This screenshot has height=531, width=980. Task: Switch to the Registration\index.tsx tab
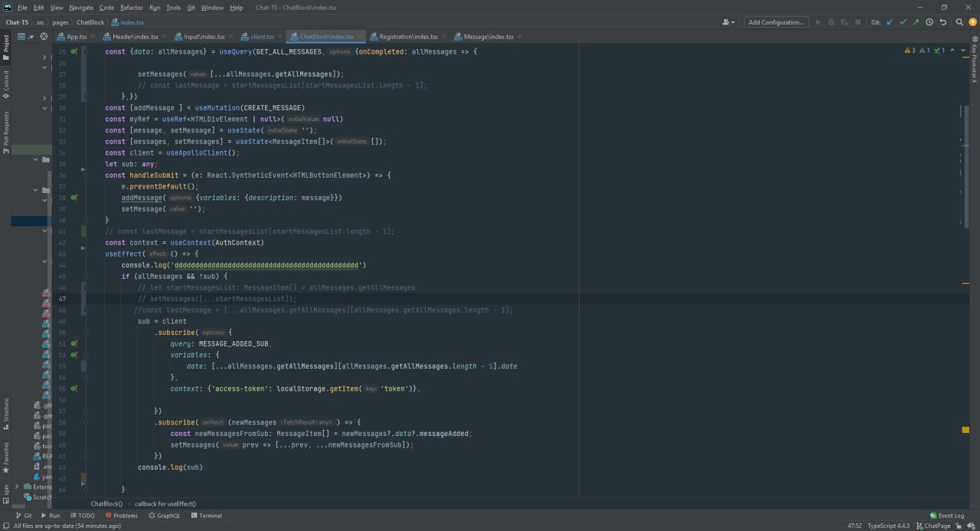click(408, 36)
